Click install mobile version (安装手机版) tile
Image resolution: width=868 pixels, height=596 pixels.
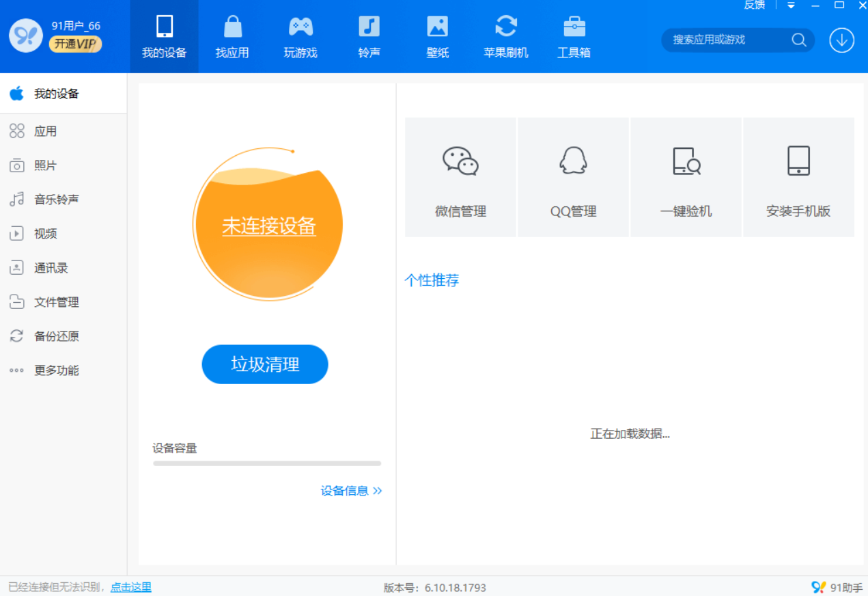coord(798,178)
